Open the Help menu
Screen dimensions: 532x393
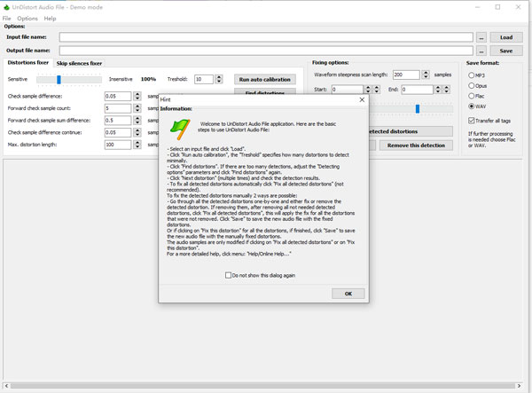(x=50, y=19)
